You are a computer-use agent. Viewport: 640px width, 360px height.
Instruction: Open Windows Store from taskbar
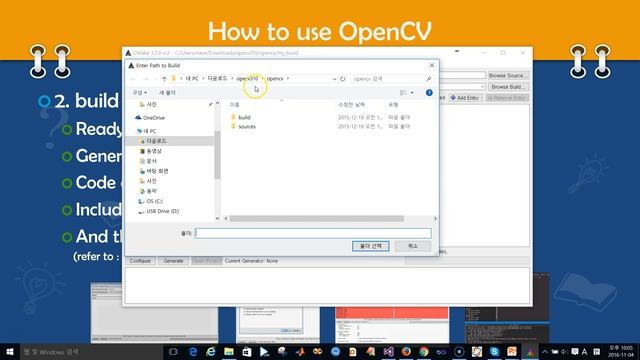[247, 351]
